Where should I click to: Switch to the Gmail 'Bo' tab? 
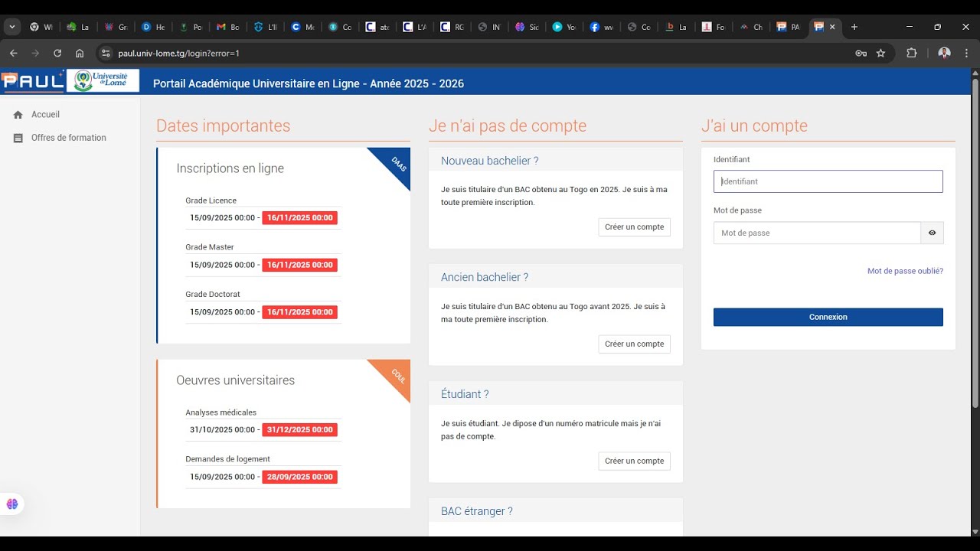click(228, 27)
